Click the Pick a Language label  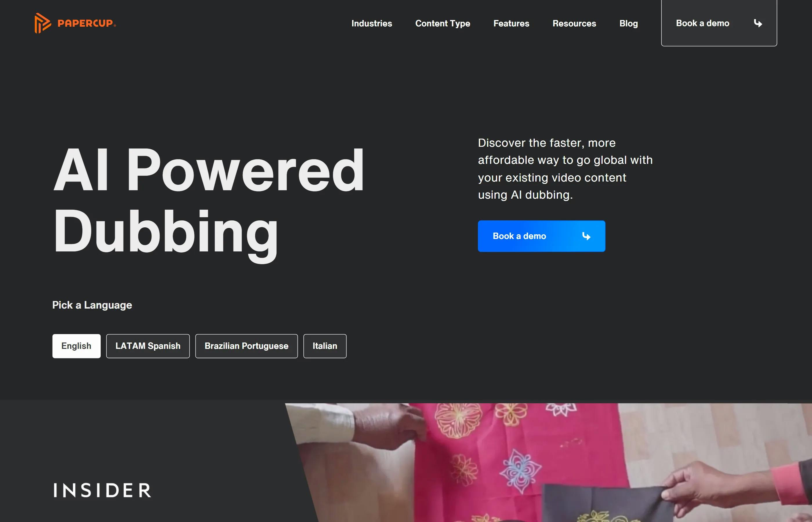[x=92, y=305]
